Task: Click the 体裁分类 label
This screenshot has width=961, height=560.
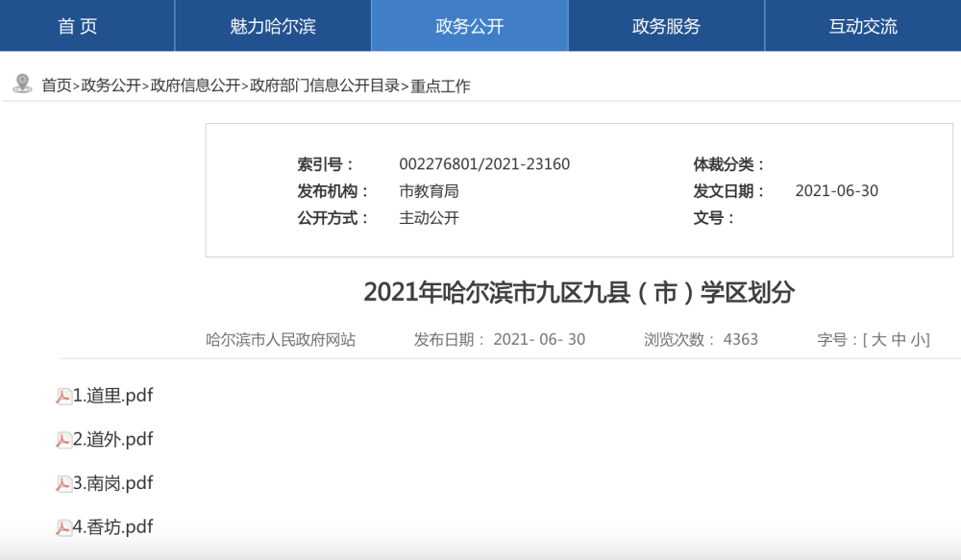Action: [728, 164]
